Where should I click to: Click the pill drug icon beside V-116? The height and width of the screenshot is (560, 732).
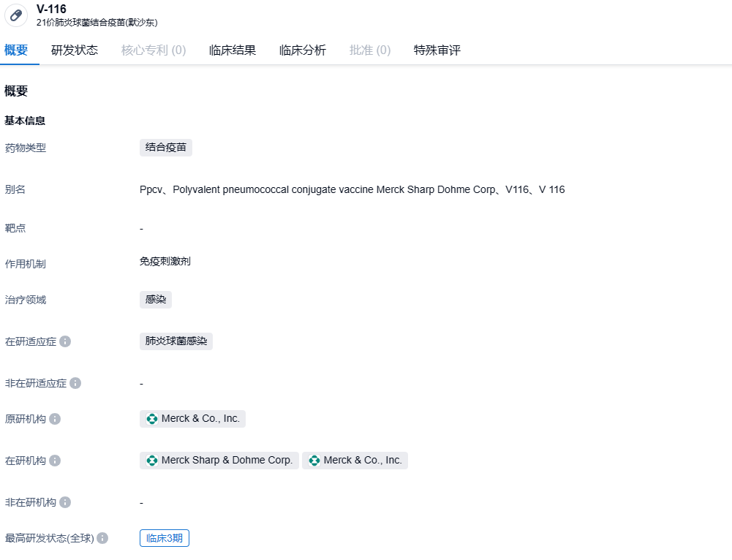coord(16,15)
